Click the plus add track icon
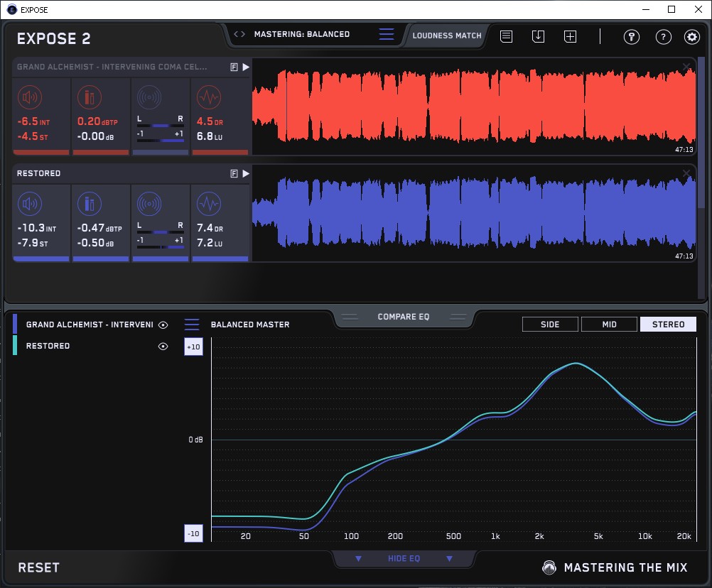The width and height of the screenshot is (712, 588). pos(570,36)
